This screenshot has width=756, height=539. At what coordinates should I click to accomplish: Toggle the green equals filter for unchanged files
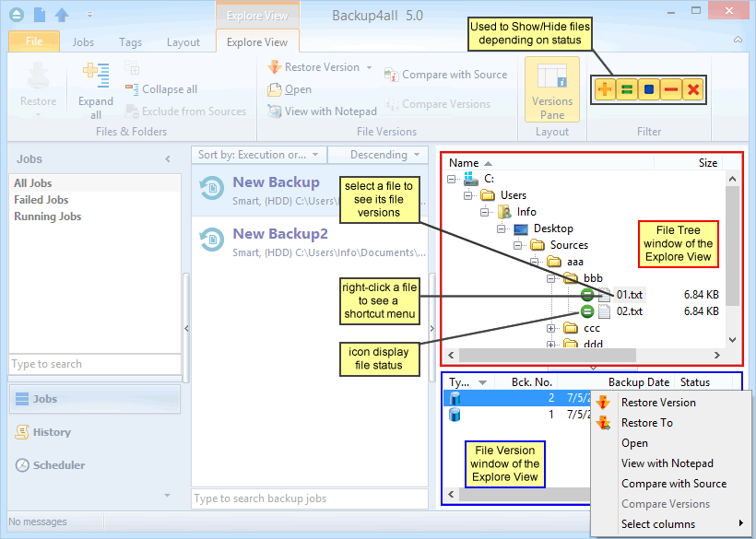pyautogui.click(x=627, y=89)
